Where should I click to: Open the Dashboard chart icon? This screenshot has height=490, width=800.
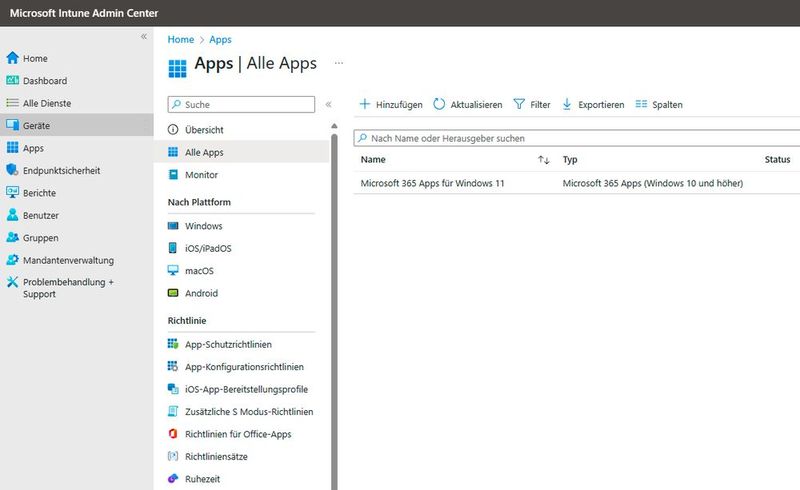(x=12, y=80)
